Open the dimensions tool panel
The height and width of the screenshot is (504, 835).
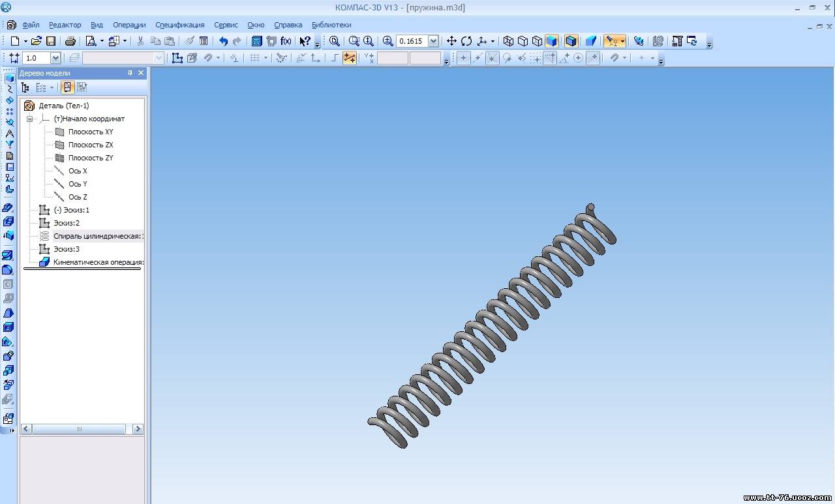tap(10, 134)
